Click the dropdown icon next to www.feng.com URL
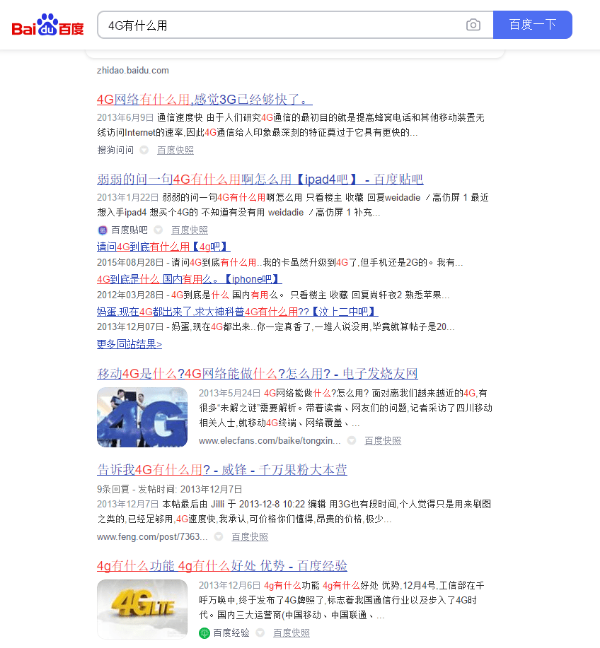This screenshot has width=600, height=648. [219, 537]
